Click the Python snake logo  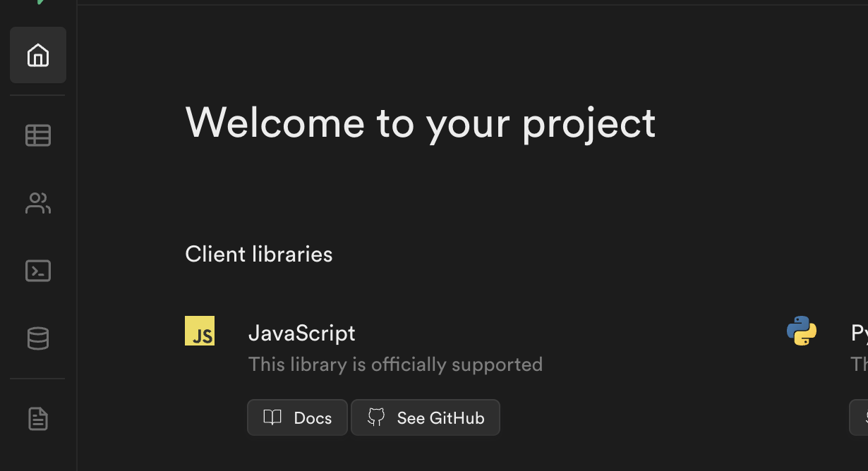tap(802, 331)
